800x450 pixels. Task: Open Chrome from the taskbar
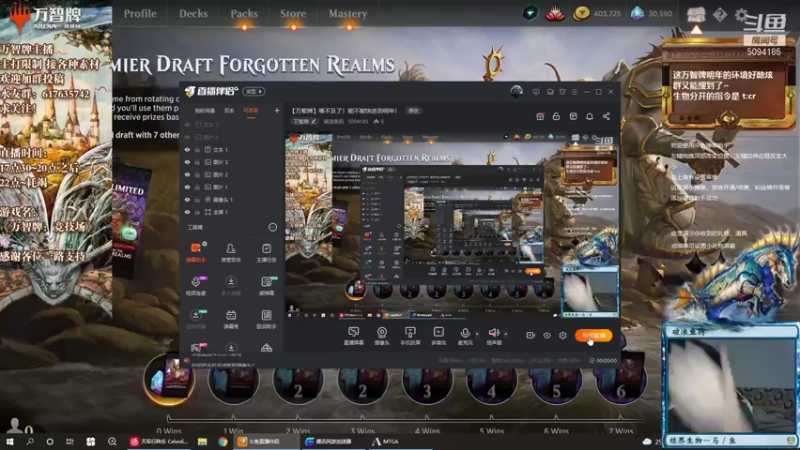click(223, 441)
